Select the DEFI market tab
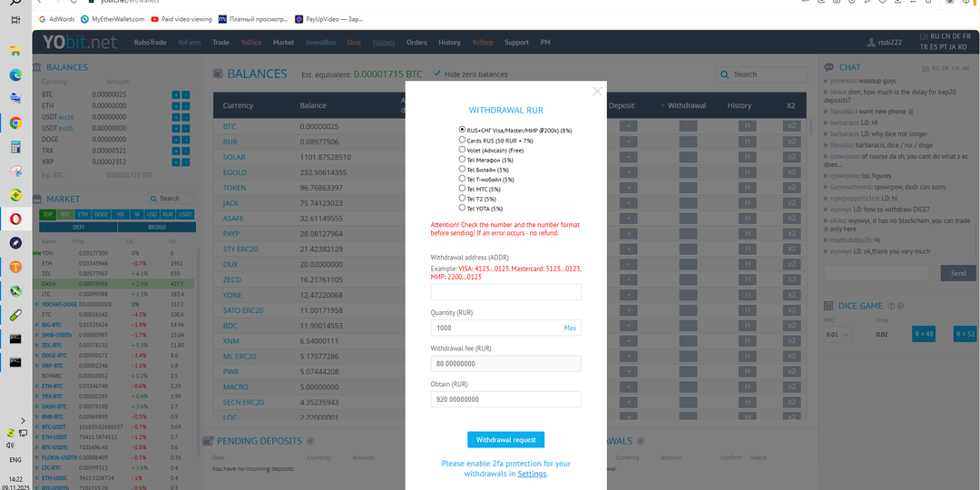Viewport: 980px width, 490px height. (79, 228)
